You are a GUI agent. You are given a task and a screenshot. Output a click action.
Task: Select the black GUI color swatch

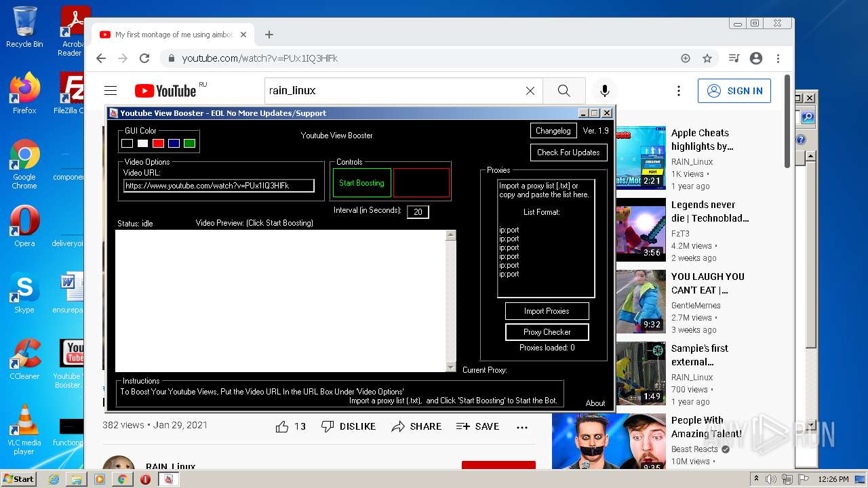point(127,143)
